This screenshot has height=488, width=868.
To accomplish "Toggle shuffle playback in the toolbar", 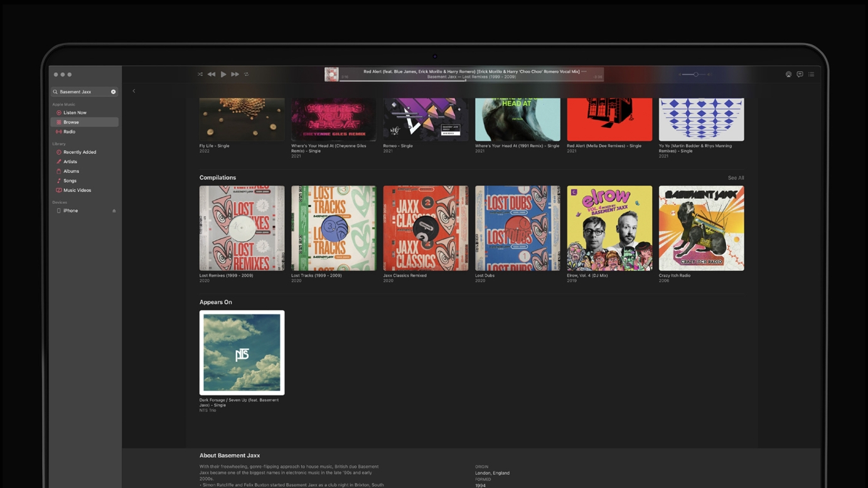I will point(200,74).
